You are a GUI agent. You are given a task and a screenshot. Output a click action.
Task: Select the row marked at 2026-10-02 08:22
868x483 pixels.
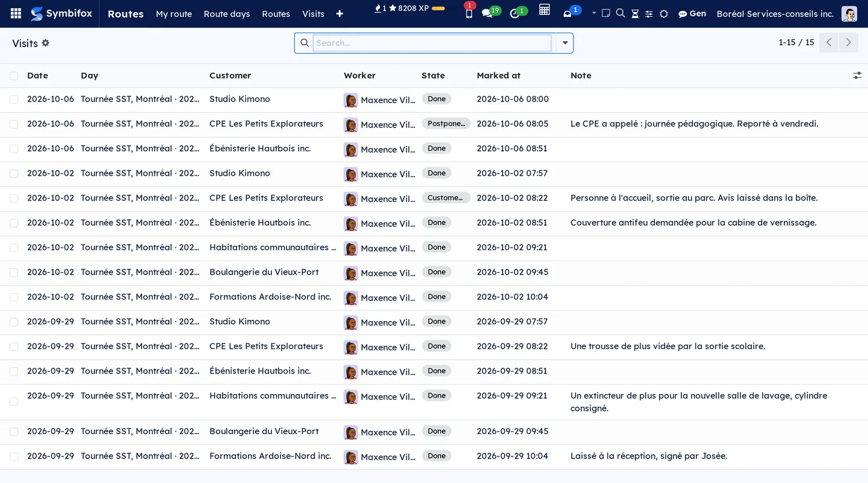pyautogui.click(x=14, y=199)
